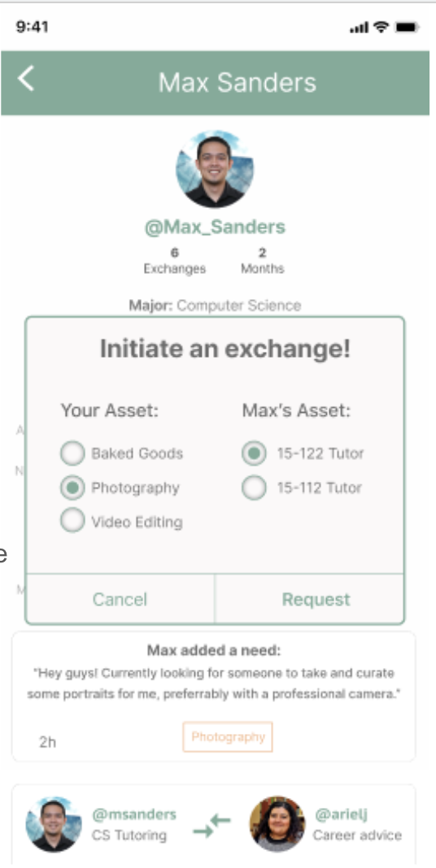The image size is (436, 868).
Task: Open Max Sanders' large profile photo
Action: coord(215,169)
